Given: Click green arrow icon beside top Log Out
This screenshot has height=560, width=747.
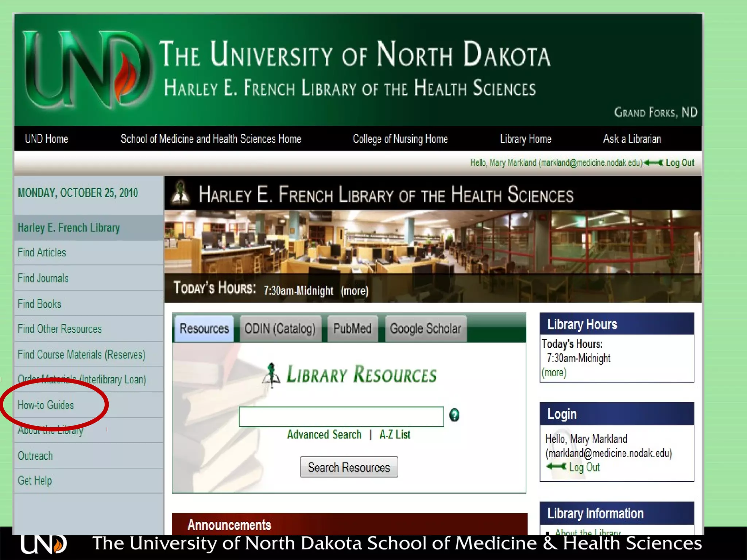Looking at the screenshot, I should 653,163.
